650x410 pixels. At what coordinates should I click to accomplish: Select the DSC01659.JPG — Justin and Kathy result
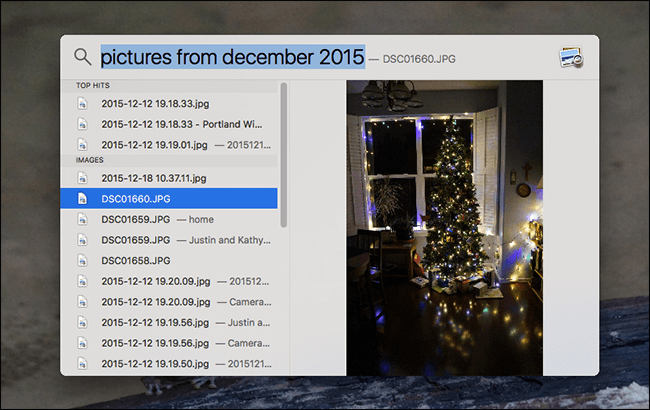click(169, 240)
